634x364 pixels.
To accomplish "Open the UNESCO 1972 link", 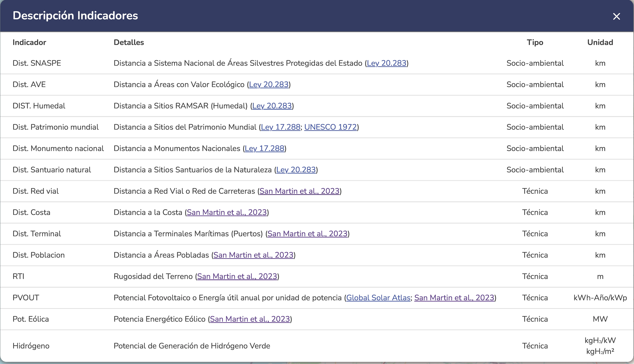I will [x=330, y=127].
